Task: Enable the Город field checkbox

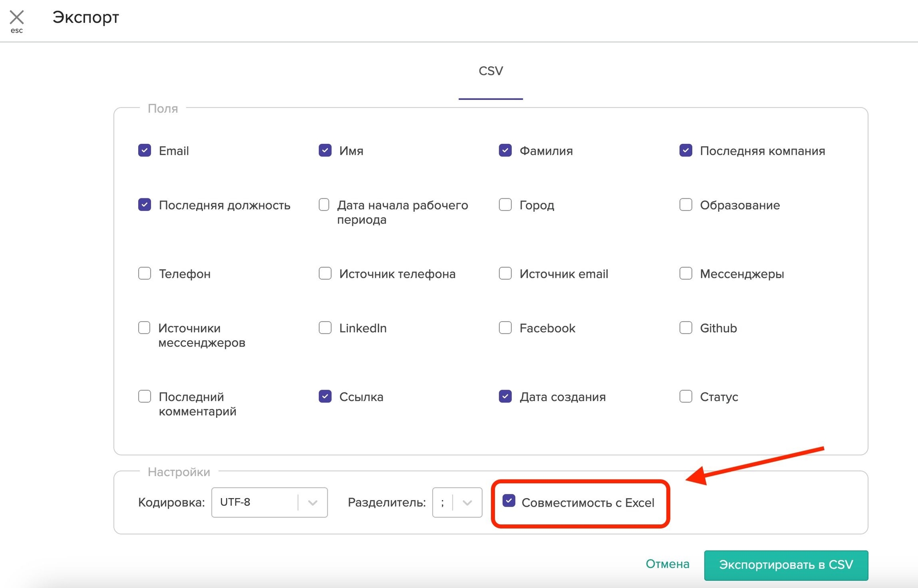Action: tap(505, 205)
